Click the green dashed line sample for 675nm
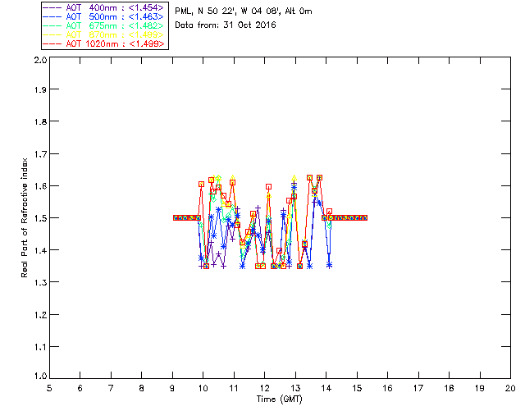The width and height of the screenshot is (525, 420). (x=52, y=26)
